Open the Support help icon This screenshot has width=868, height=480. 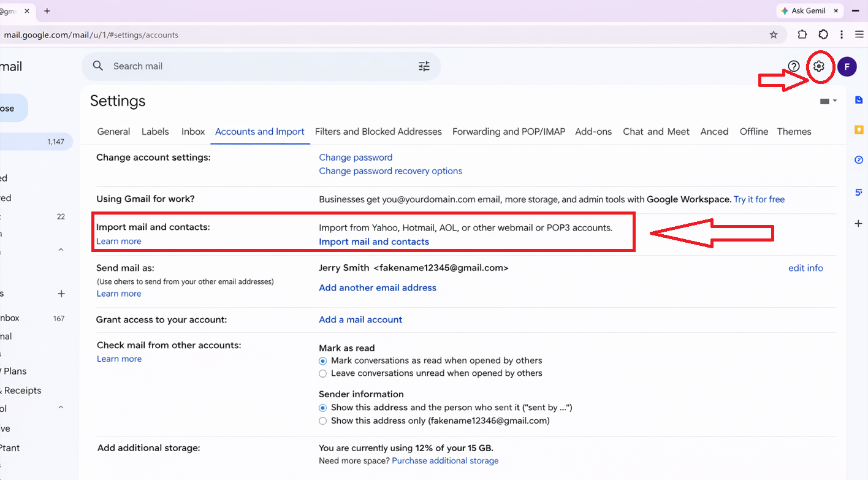tap(794, 66)
